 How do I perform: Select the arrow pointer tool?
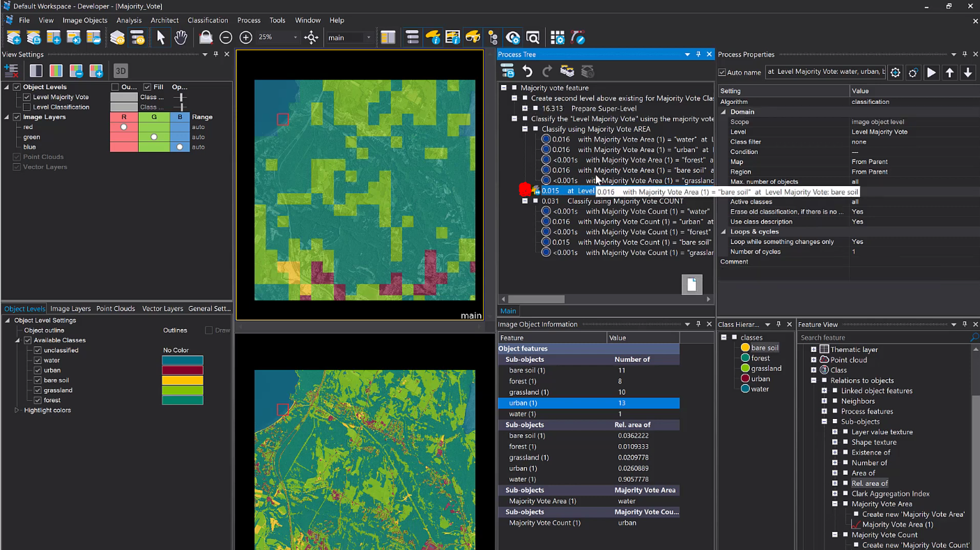pyautogui.click(x=160, y=38)
